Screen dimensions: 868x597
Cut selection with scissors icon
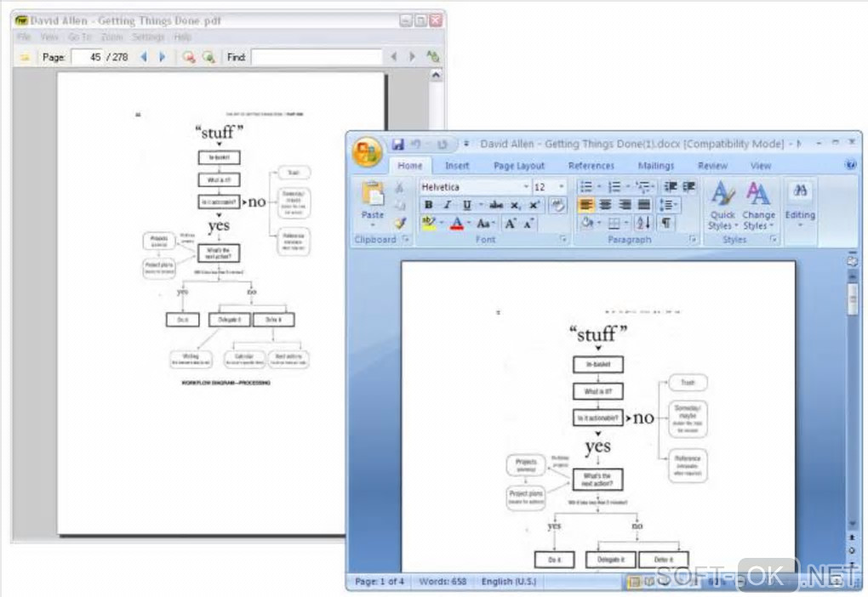pos(400,188)
